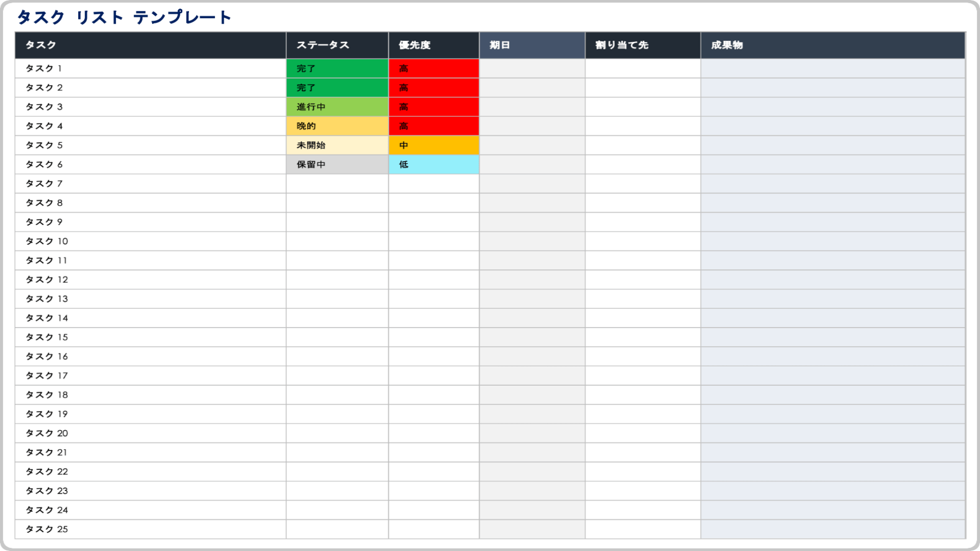Screen dimensions: 980x551
Task: Click the 完了 status of タスク 2
Action: (337, 88)
